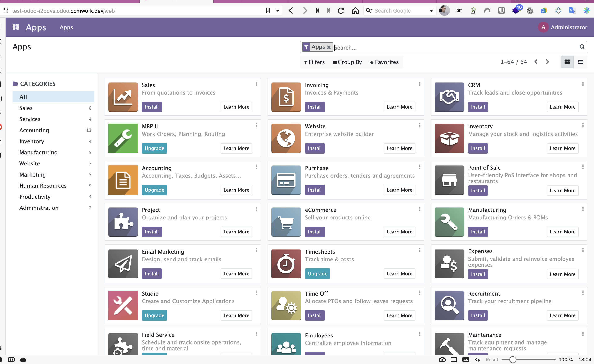Open the Group By dropdown
The height and width of the screenshot is (364, 594).
(x=347, y=62)
